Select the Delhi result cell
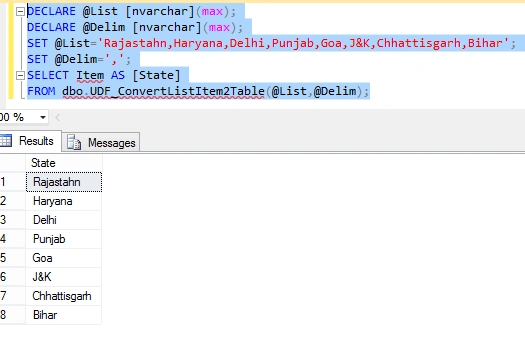The image size is (525, 361). 64,220
